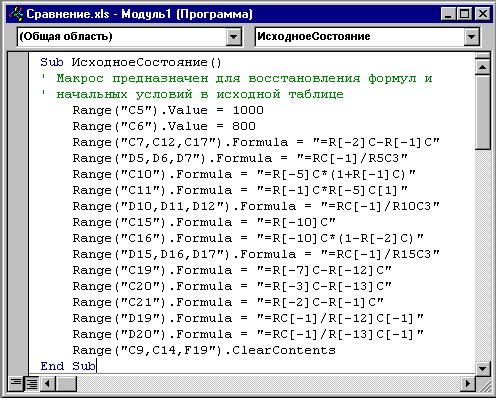Switch to Procedure View button
502x402 pixels.
15,383
